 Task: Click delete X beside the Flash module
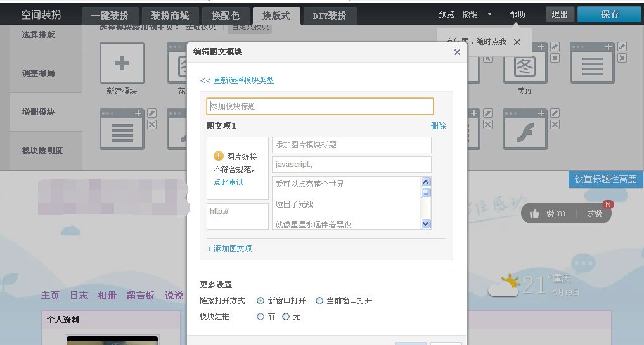(x=555, y=124)
